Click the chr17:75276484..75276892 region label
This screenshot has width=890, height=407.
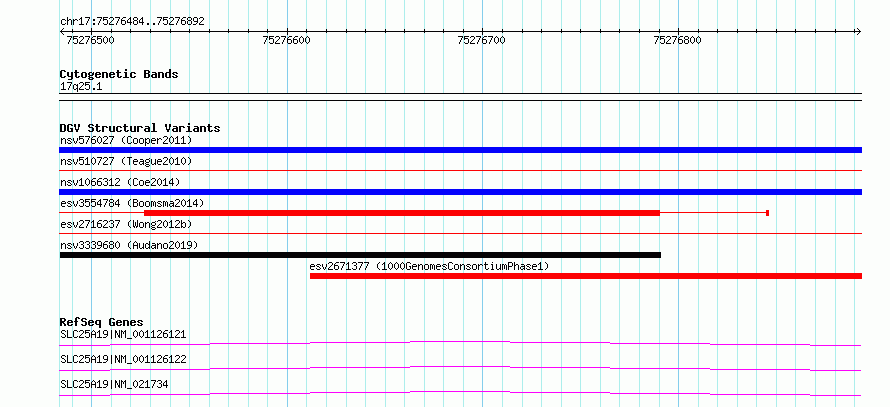coord(132,22)
